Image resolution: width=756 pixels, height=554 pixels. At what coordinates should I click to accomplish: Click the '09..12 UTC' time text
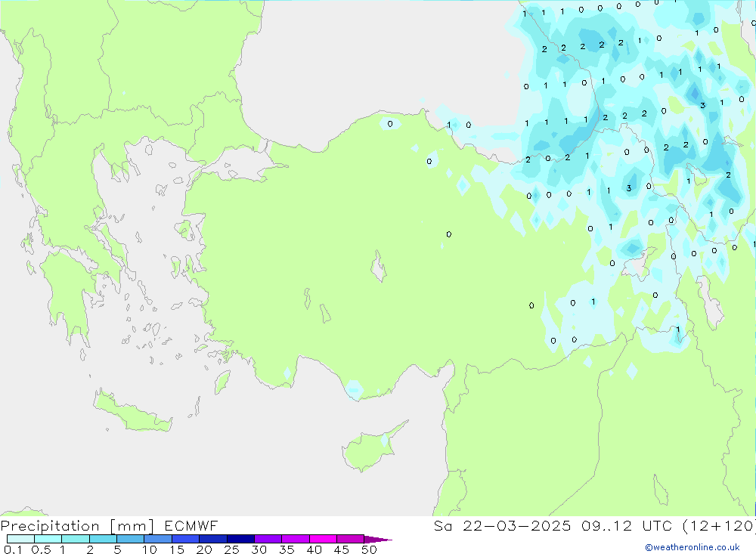[626, 525]
